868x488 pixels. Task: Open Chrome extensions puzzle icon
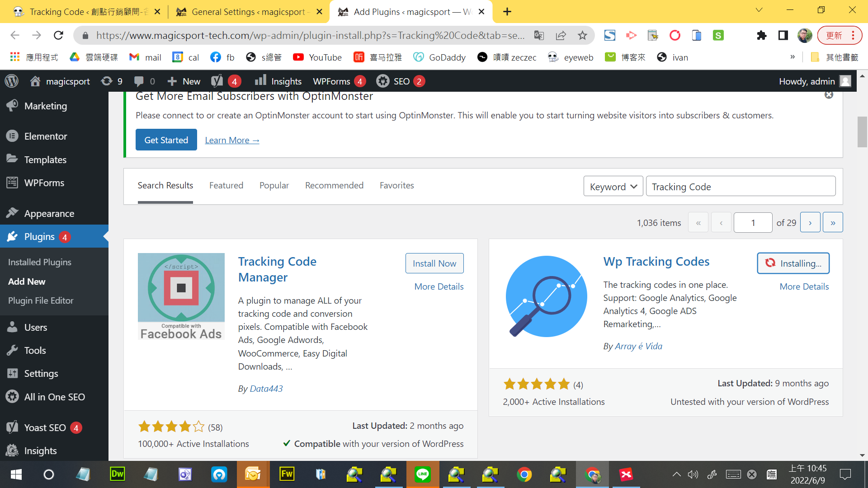pyautogui.click(x=762, y=35)
